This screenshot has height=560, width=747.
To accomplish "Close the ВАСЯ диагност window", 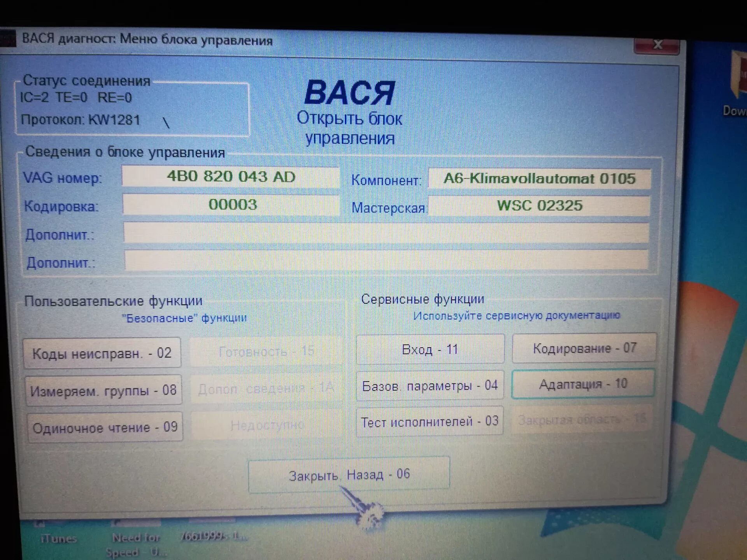I will (657, 45).
